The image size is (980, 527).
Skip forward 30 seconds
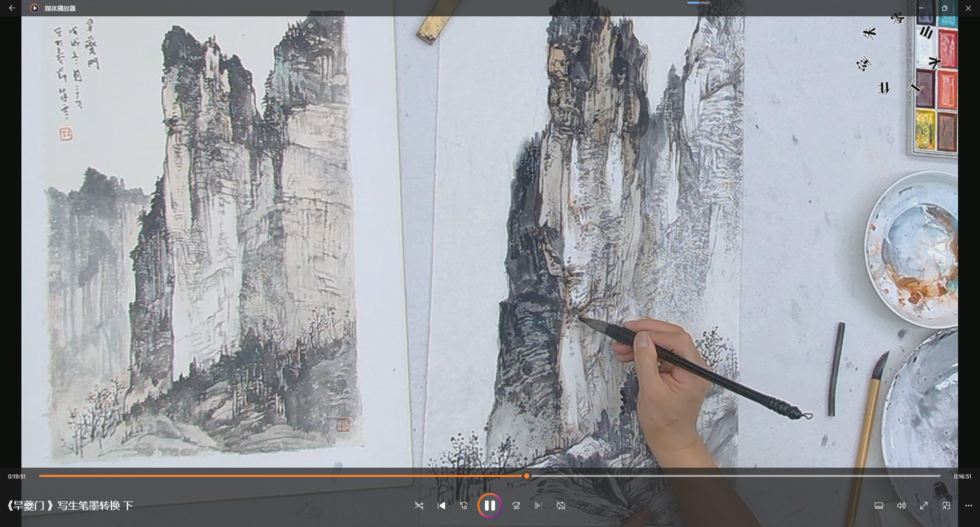click(516, 506)
